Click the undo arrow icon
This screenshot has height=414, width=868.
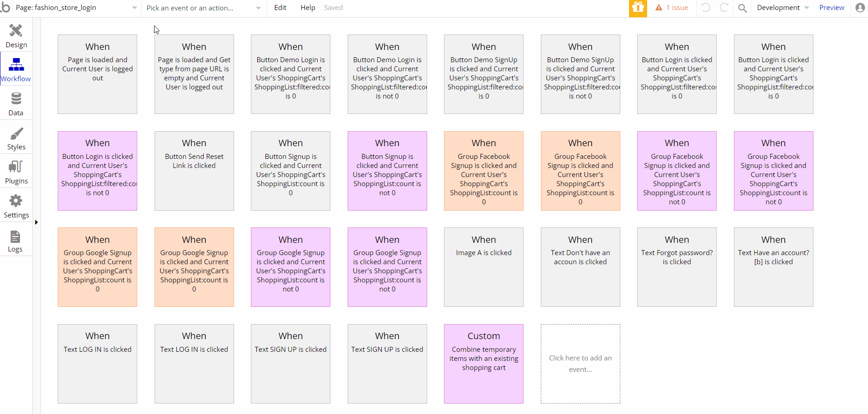pyautogui.click(x=706, y=8)
